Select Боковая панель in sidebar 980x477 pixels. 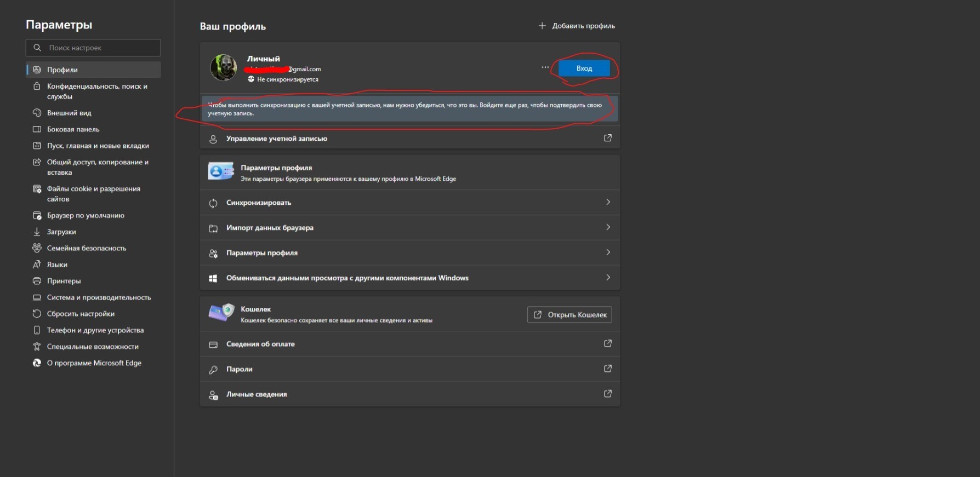(x=93, y=129)
